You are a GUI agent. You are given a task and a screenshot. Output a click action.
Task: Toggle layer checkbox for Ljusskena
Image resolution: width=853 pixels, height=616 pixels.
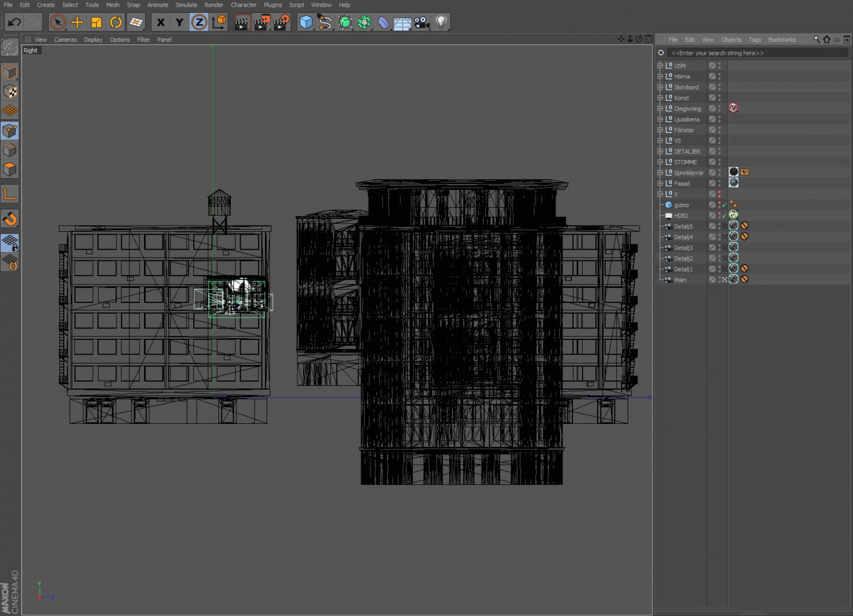pos(712,119)
